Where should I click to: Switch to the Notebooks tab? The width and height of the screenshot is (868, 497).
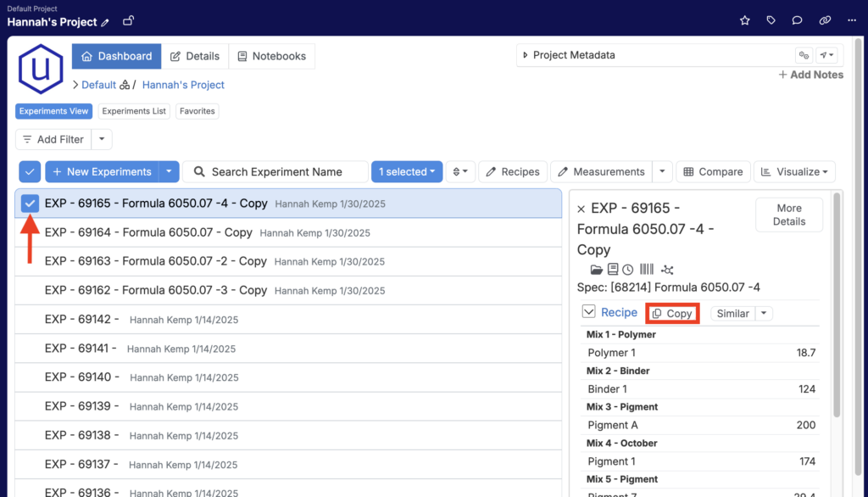click(x=271, y=56)
